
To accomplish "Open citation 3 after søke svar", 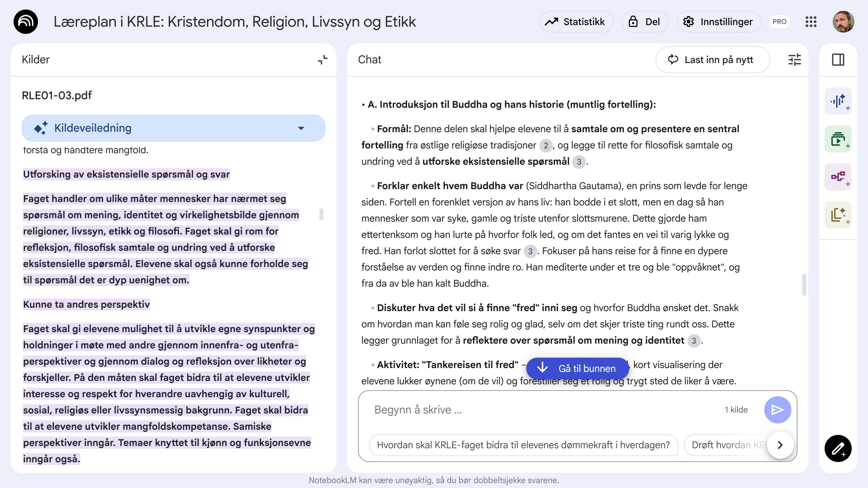I will click(530, 251).
